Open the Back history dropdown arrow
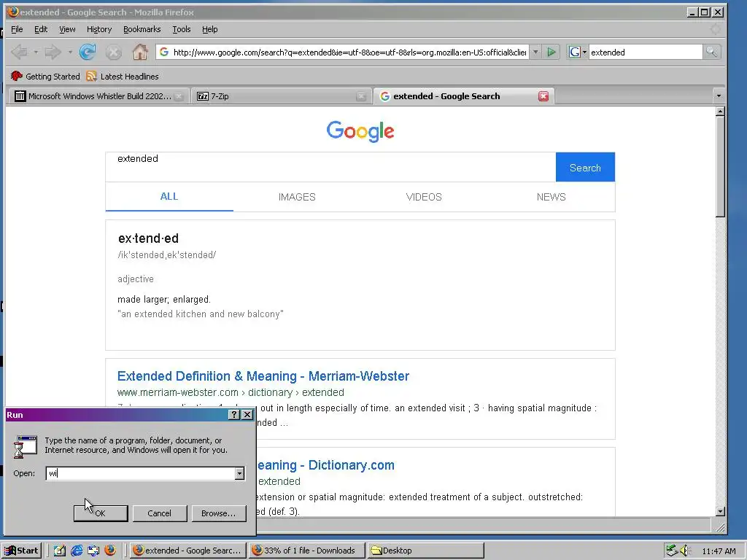This screenshot has width=747, height=560. tap(35, 52)
